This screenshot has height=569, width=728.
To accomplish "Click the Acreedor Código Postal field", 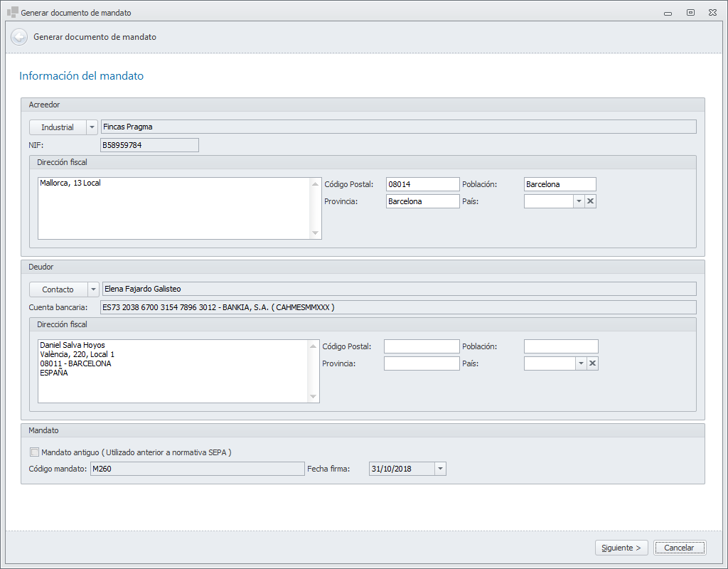I will click(x=422, y=184).
